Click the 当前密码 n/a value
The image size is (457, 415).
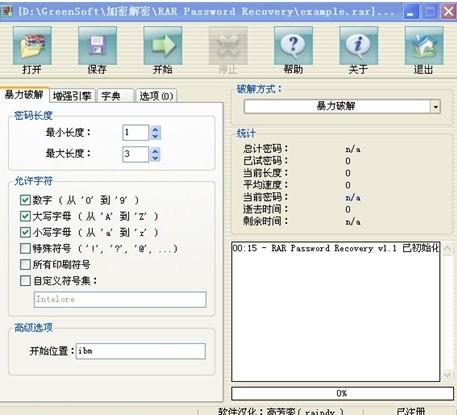pos(353,198)
